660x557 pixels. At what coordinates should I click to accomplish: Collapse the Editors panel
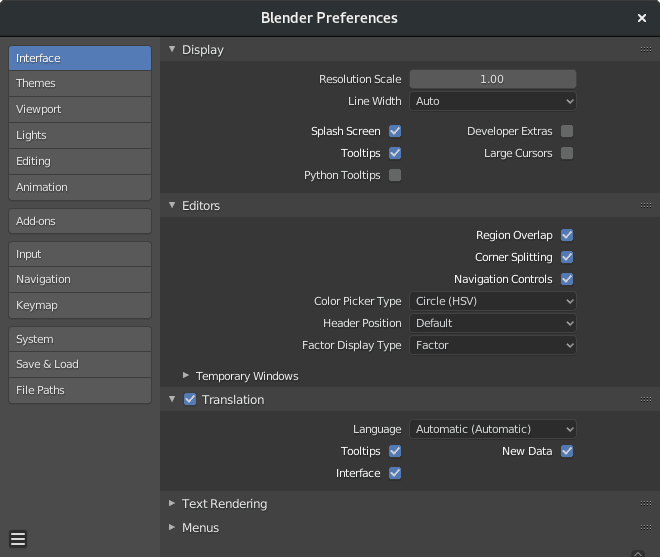click(x=172, y=205)
